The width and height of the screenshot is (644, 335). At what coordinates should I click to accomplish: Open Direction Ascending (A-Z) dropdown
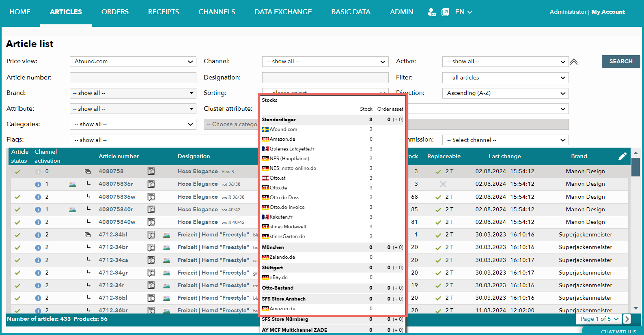point(505,93)
